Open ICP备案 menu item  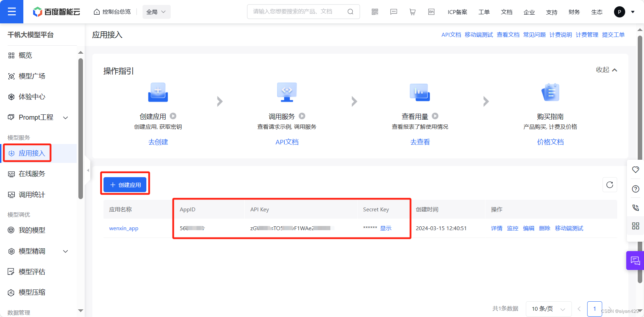(457, 12)
